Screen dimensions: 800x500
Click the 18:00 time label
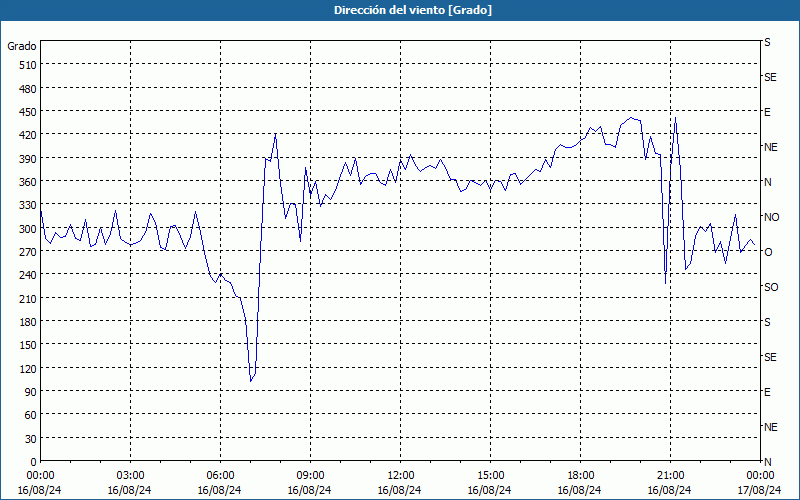[581, 476]
